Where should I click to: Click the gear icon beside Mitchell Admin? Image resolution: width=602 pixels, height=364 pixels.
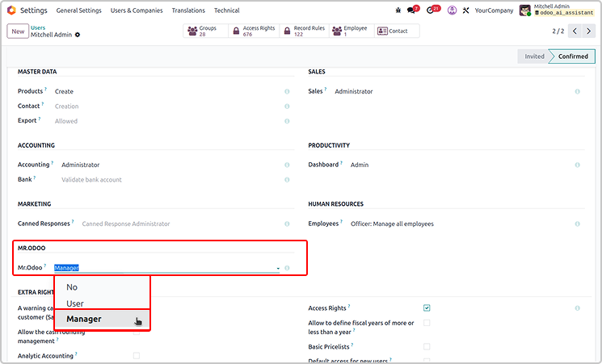[78, 36]
